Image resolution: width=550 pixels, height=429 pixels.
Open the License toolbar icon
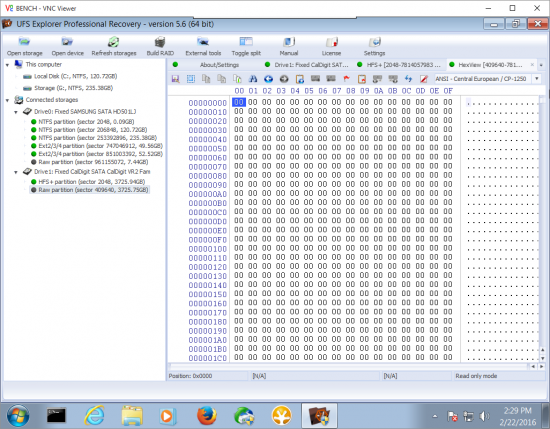[331, 46]
